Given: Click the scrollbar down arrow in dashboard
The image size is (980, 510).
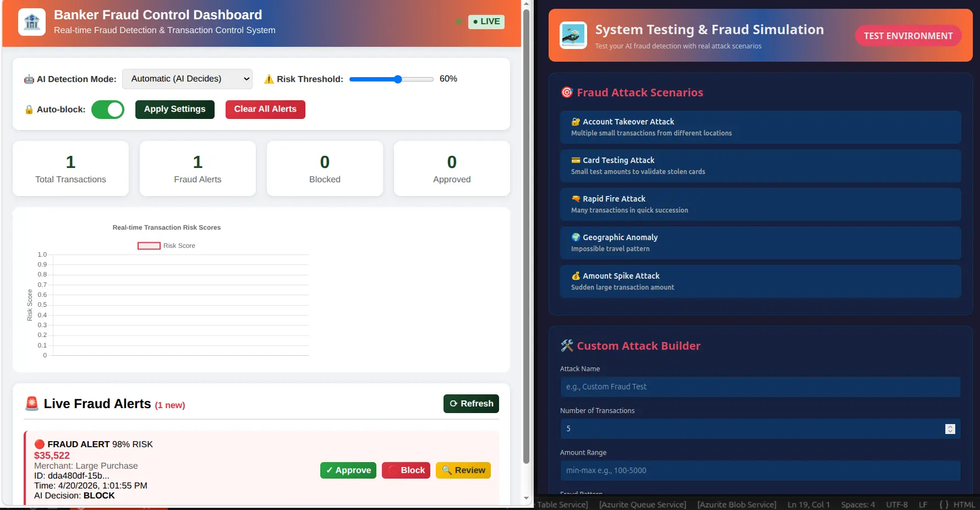Looking at the screenshot, I should 526,498.
